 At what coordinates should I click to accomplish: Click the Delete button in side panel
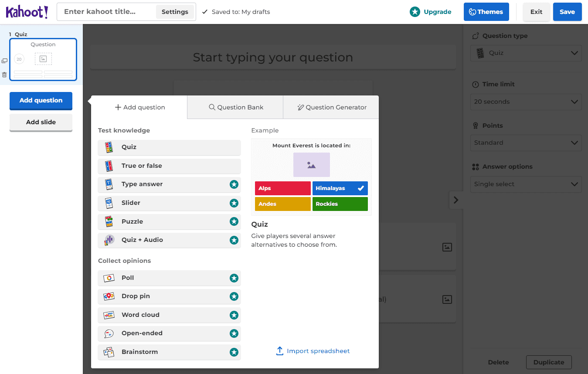tap(498, 362)
